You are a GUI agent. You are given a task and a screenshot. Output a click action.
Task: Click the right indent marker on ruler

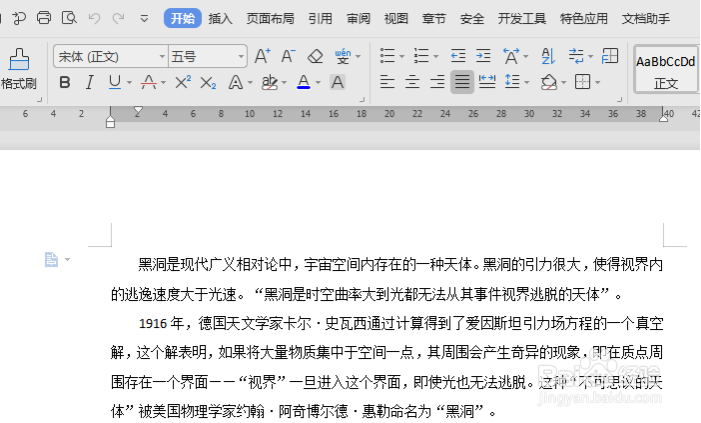pos(663,118)
